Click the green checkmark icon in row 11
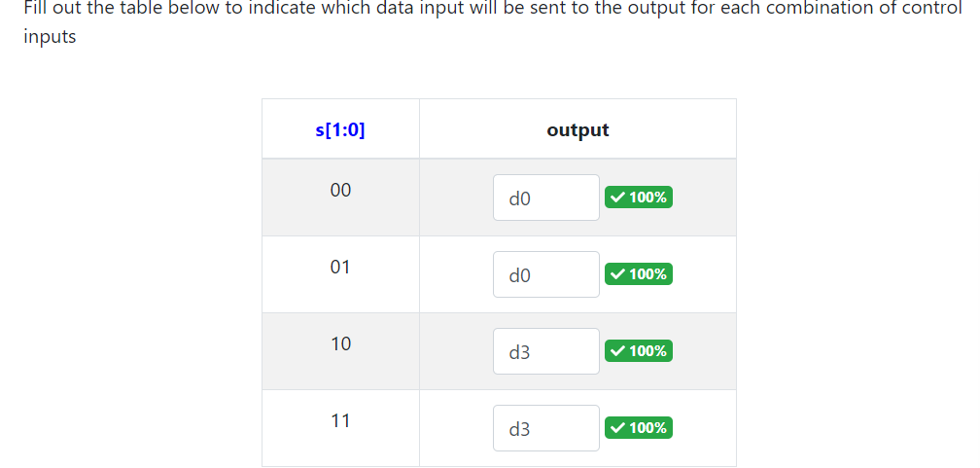Screen dimensions: 980x468 (x=617, y=428)
